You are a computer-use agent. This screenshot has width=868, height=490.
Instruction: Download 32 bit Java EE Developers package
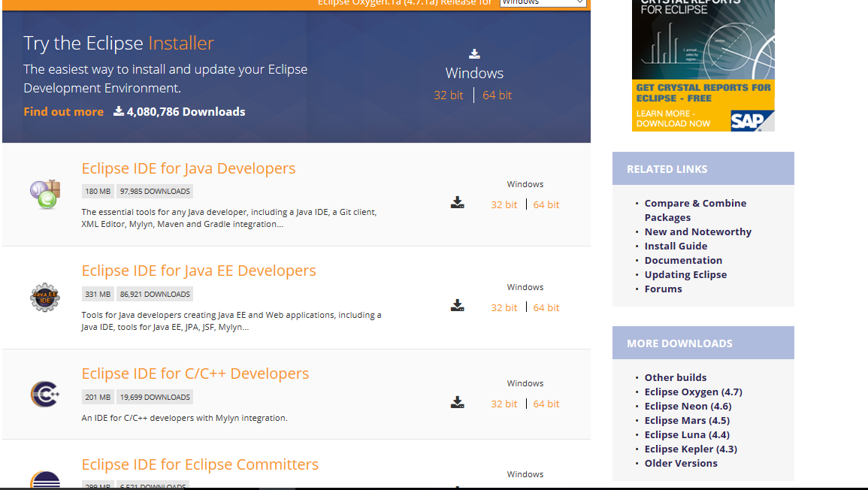tap(504, 308)
